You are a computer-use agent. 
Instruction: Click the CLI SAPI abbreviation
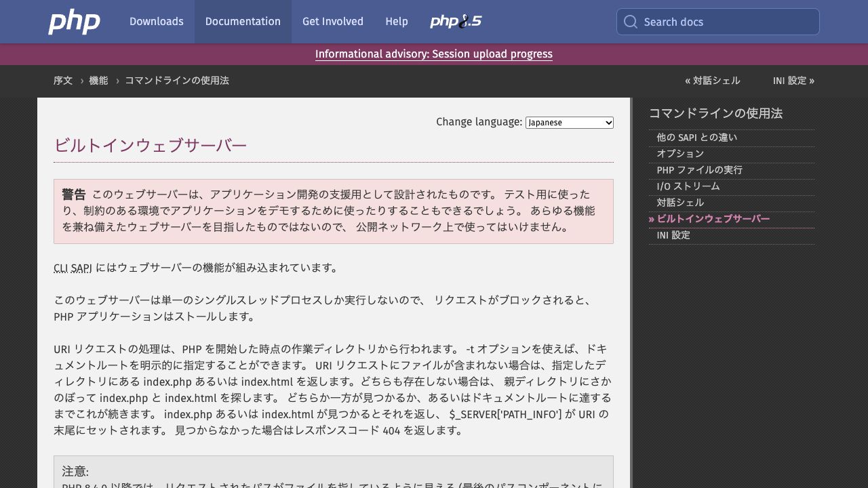coord(73,268)
